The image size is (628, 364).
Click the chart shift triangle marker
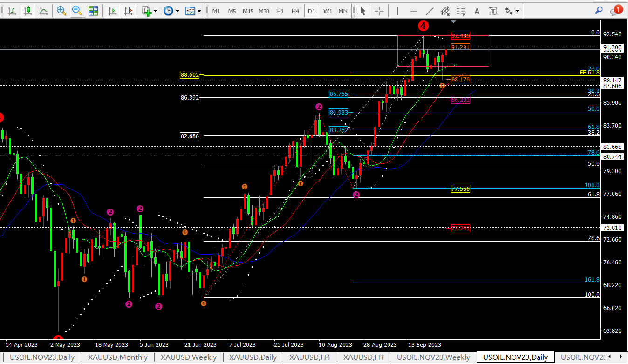point(454,21)
